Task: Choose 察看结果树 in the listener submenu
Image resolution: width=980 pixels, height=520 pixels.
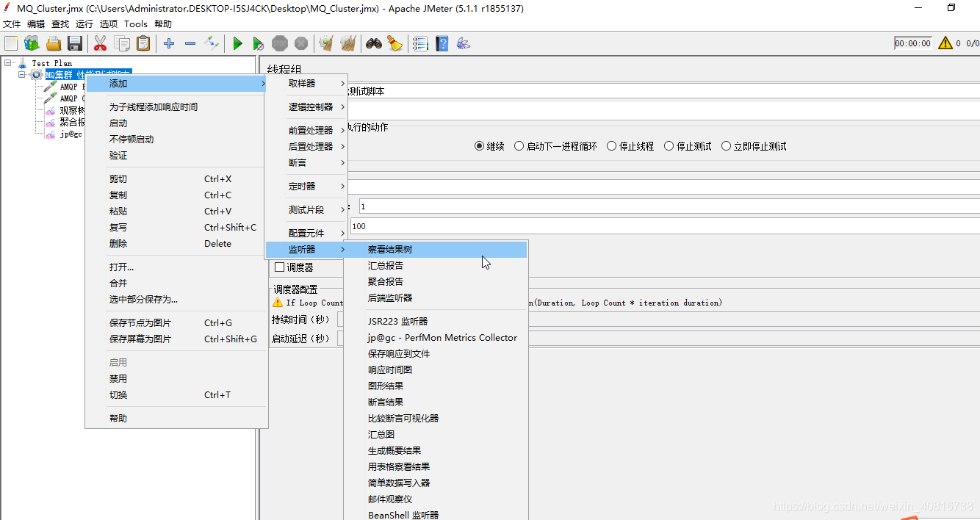Action: pyautogui.click(x=436, y=250)
